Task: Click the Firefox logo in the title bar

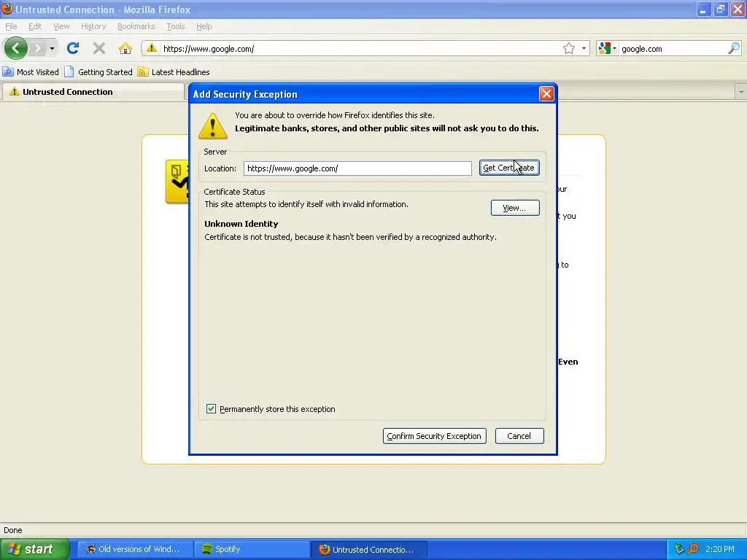Action: click(x=7, y=9)
